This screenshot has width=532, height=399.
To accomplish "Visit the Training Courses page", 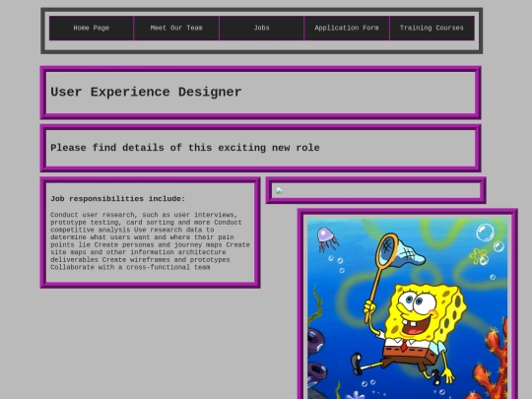I will (x=432, y=29).
